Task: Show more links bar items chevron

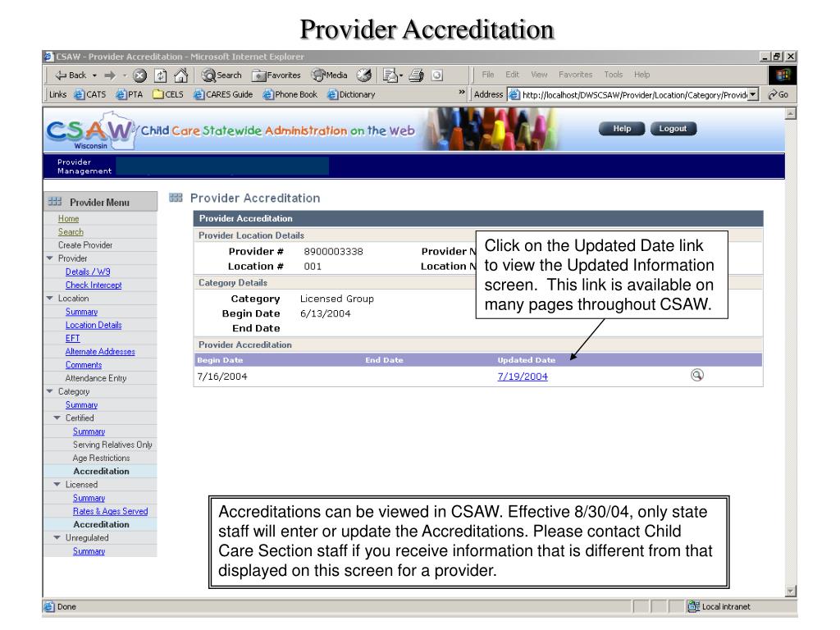Action: pos(462,92)
